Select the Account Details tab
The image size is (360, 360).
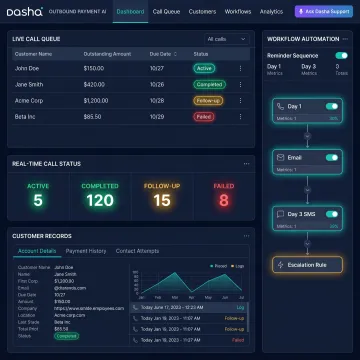tap(37, 251)
